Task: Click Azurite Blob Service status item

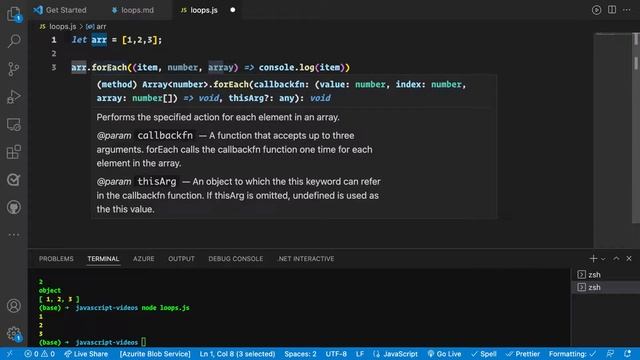Action: tap(155, 354)
